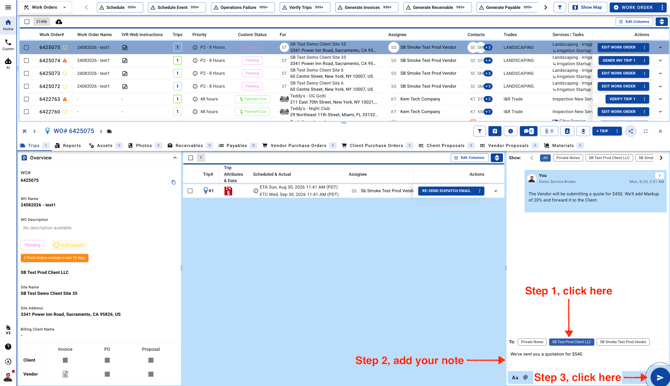Click the red trip attributes icon for Trip #1
This screenshot has height=386, width=670.
click(x=228, y=191)
